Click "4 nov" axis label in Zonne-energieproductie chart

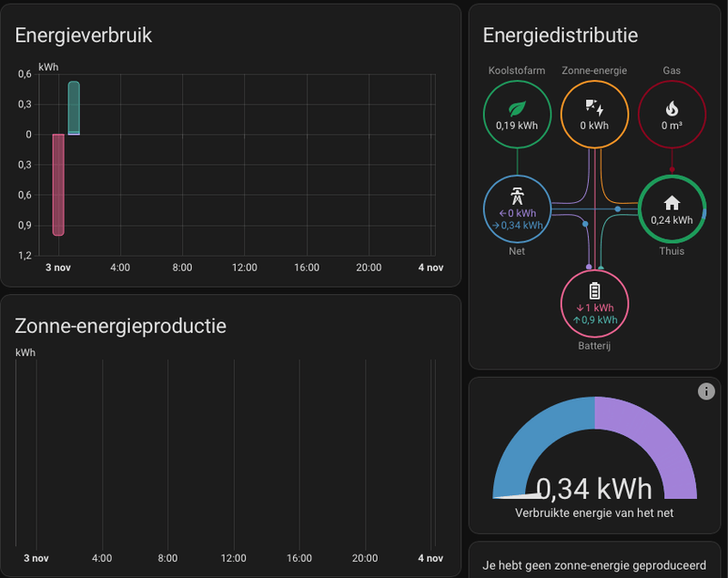coord(430,558)
